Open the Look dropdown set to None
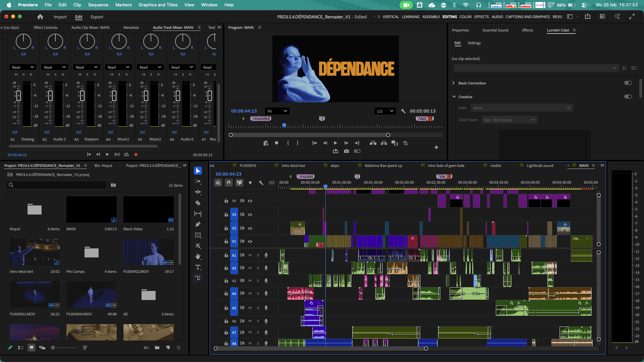 [521, 108]
